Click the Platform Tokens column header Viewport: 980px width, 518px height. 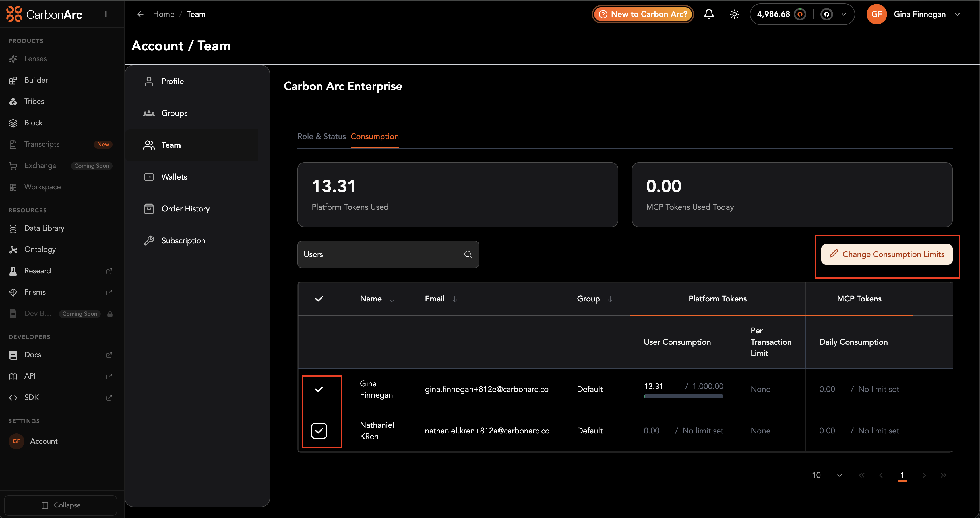coord(718,299)
